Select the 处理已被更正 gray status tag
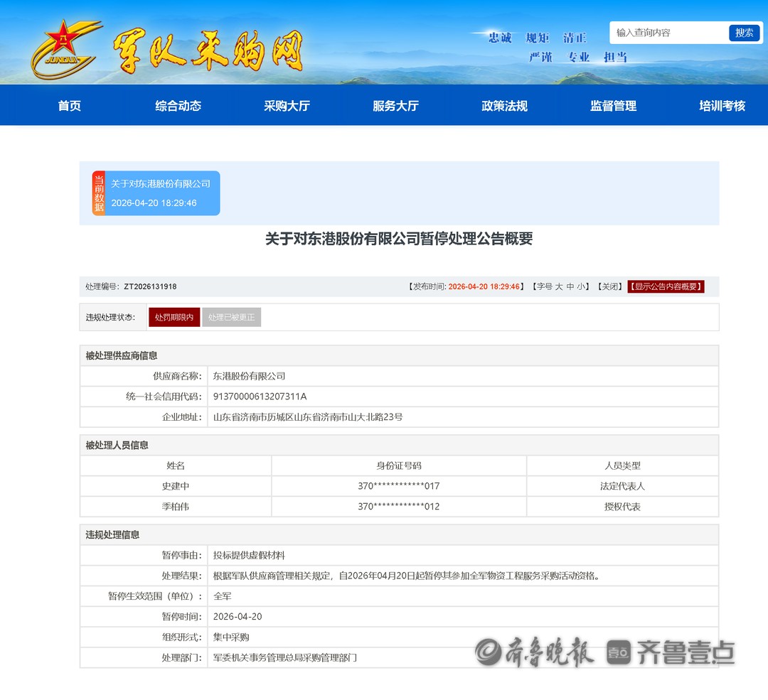Image resolution: width=768 pixels, height=700 pixels. [x=232, y=318]
